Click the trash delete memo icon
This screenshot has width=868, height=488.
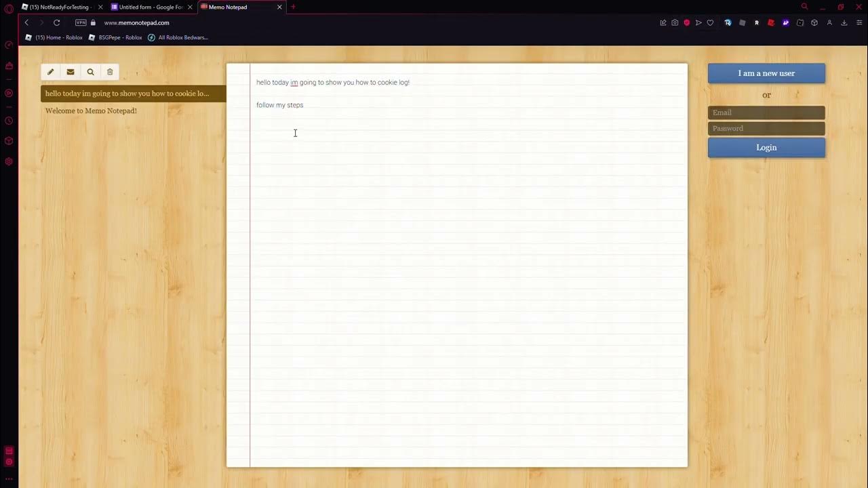point(110,72)
